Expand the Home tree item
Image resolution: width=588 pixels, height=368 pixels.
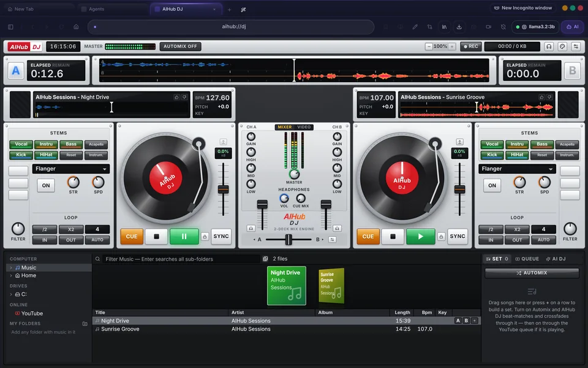point(11,275)
